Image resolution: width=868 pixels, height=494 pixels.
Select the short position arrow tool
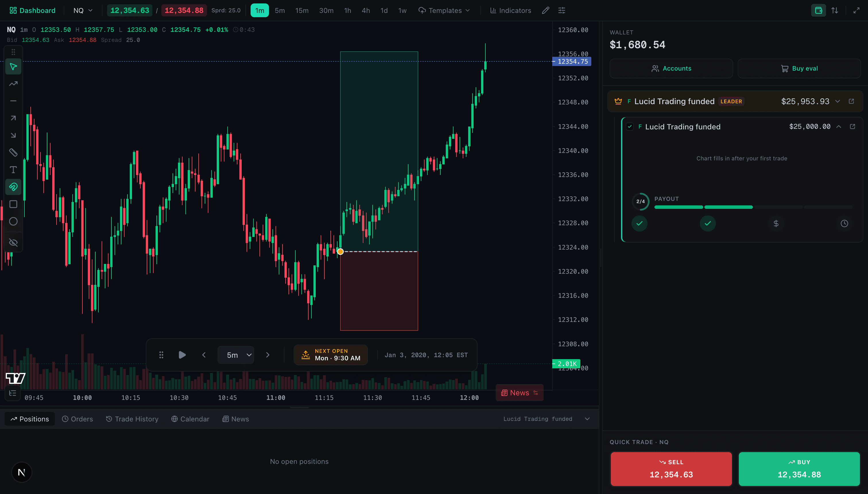pos(13,135)
